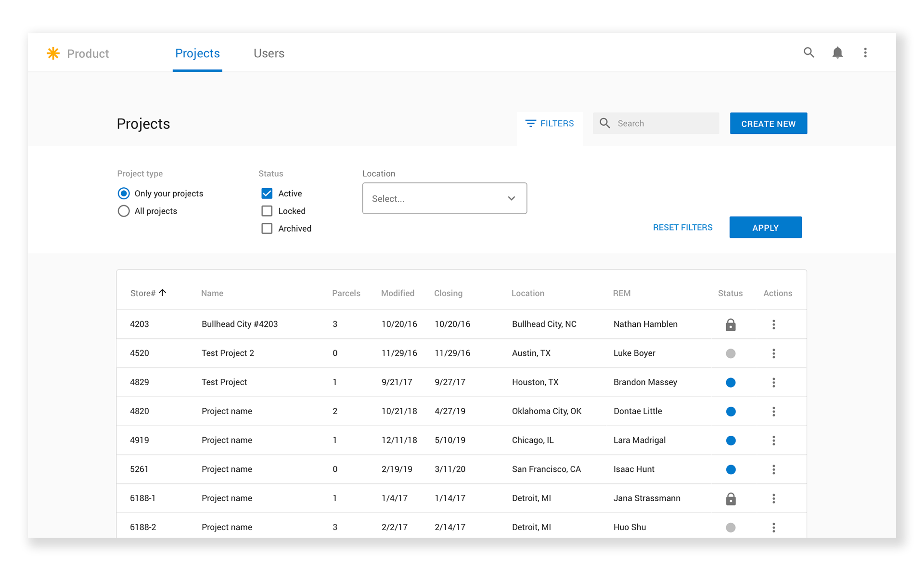The height and width of the screenshot is (571, 924).
Task: Open the notifications bell
Action: tap(837, 52)
